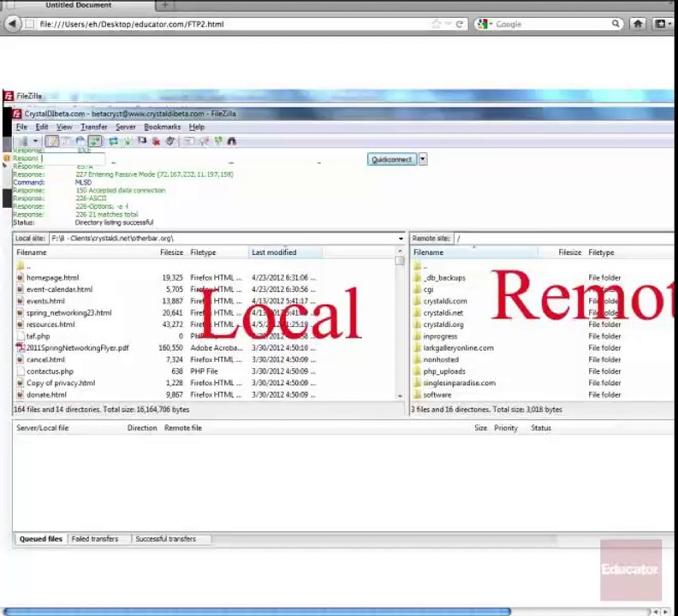Toggle directory comparison toolbar icon
Screen dimensions: 678x616
(x=204, y=141)
